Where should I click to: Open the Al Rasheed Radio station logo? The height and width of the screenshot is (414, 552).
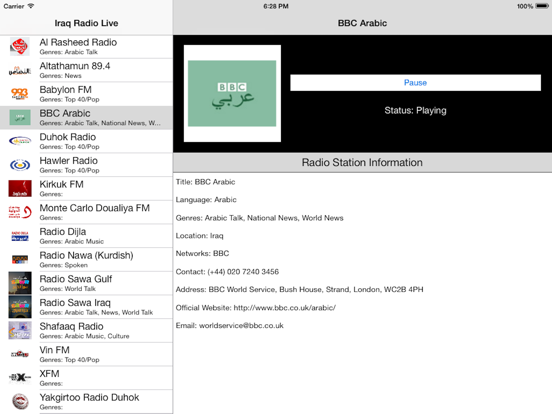pyautogui.click(x=20, y=46)
